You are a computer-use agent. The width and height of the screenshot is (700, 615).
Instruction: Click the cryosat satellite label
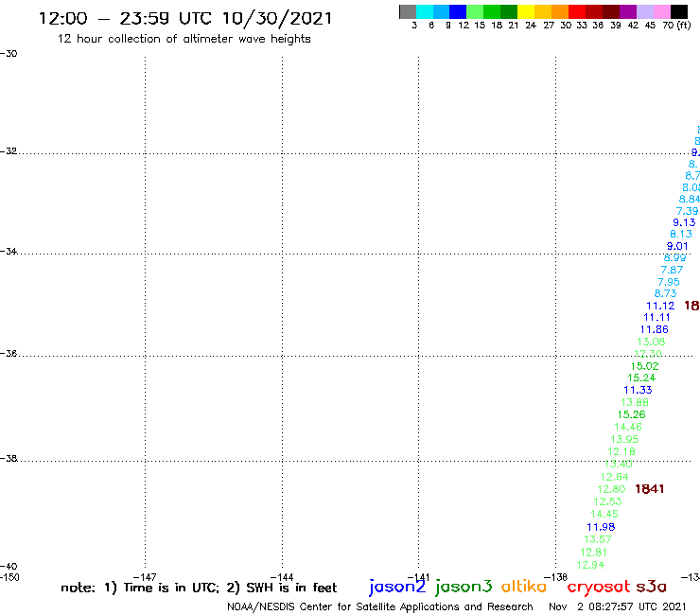(598, 587)
